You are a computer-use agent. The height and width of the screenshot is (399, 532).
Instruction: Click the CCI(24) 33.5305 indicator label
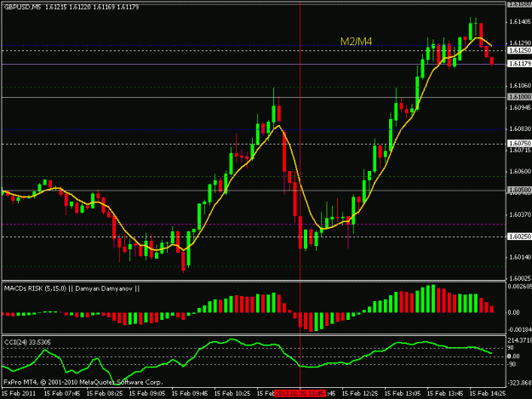27,342
